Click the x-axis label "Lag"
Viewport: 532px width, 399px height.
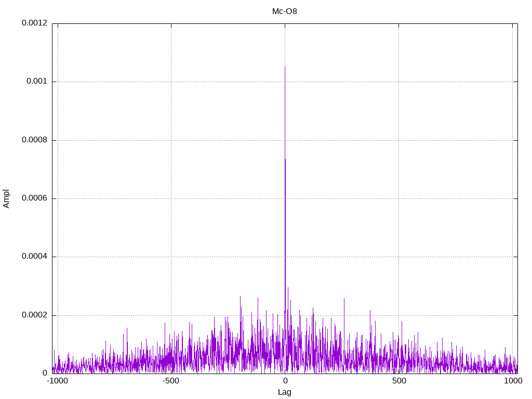284,392
